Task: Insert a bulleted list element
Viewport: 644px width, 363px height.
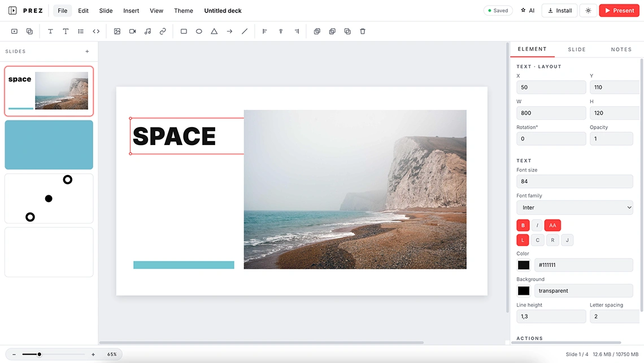Action: point(81,31)
